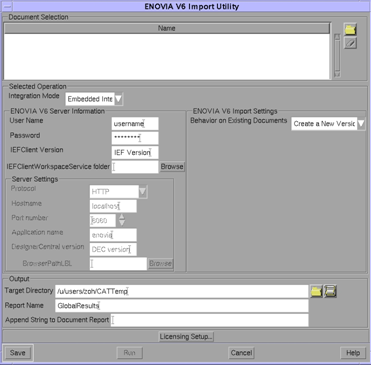Click the IEFClientWorkspaceService folder field
The image size is (371, 365).
click(135, 167)
